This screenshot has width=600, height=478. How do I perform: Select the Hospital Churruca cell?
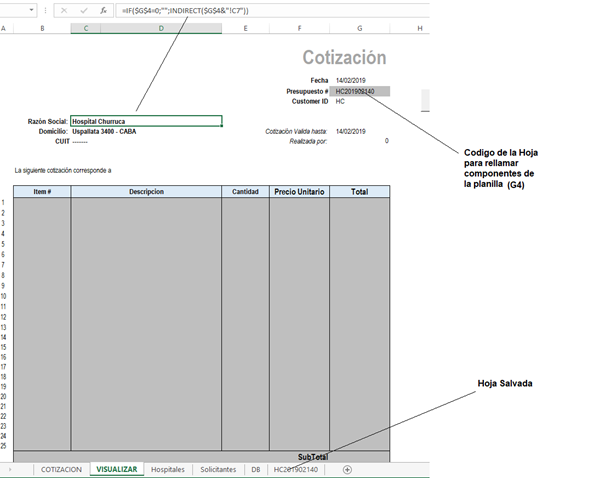[x=146, y=121]
